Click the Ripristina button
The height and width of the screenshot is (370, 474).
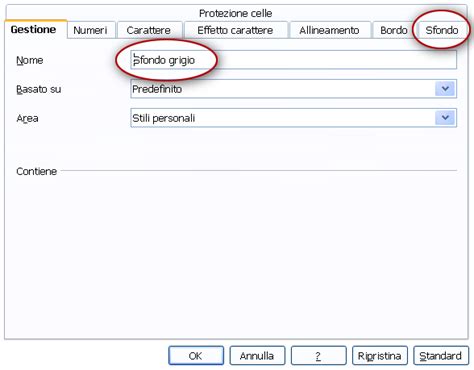pyautogui.click(x=380, y=356)
